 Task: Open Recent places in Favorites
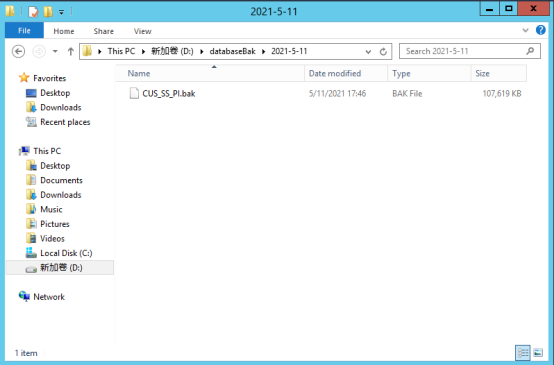65,122
